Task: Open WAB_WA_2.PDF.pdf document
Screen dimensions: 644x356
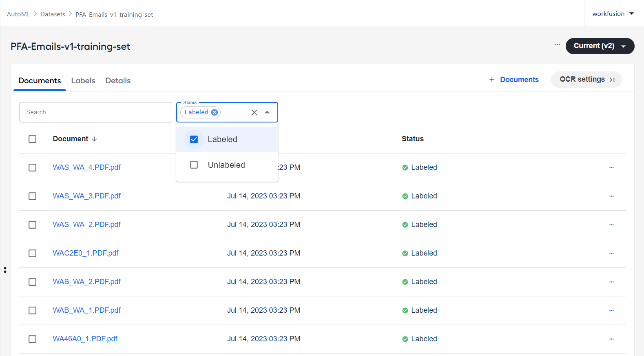Action: click(87, 282)
